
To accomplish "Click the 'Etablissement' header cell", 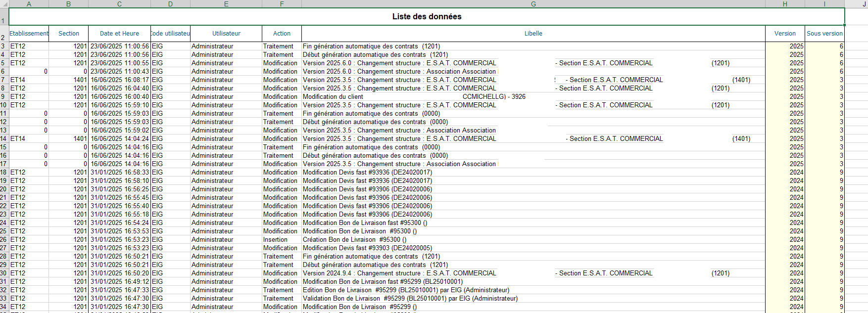I will (29, 34).
